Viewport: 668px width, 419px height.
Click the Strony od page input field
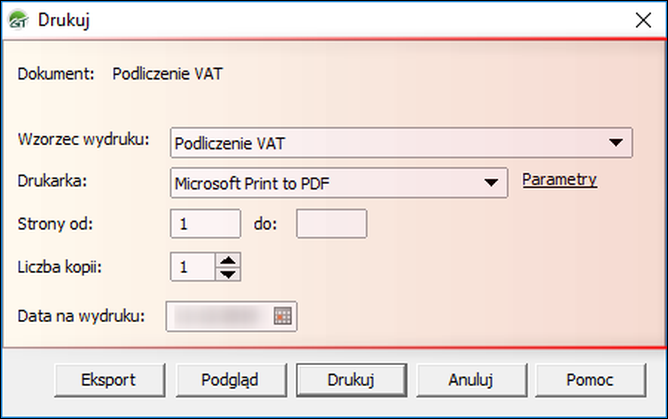(206, 224)
